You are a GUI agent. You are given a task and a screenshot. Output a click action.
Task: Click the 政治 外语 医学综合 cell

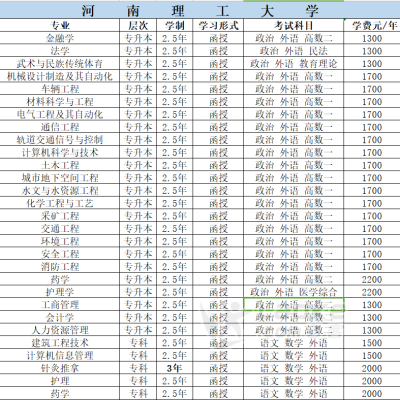294,292
